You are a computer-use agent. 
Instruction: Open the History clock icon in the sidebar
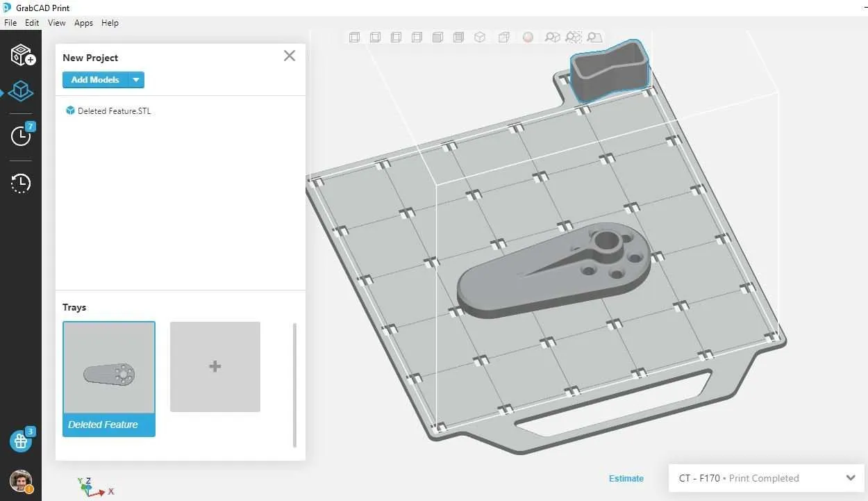pyautogui.click(x=21, y=183)
